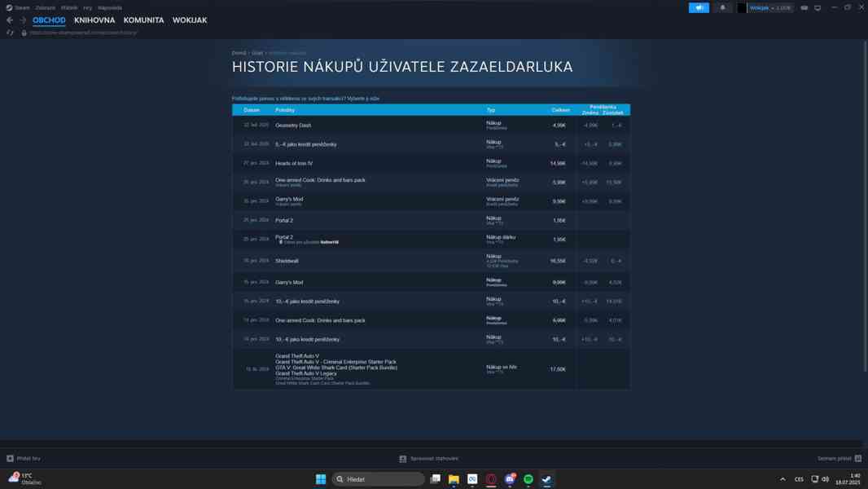868x489 pixels.
Task: Reload the page with the refresh icon
Action: pyautogui.click(x=10, y=33)
